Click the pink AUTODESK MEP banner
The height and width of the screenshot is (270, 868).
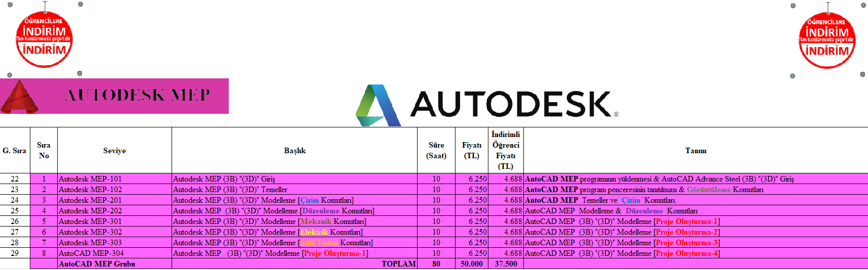pyautogui.click(x=114, y=96)
